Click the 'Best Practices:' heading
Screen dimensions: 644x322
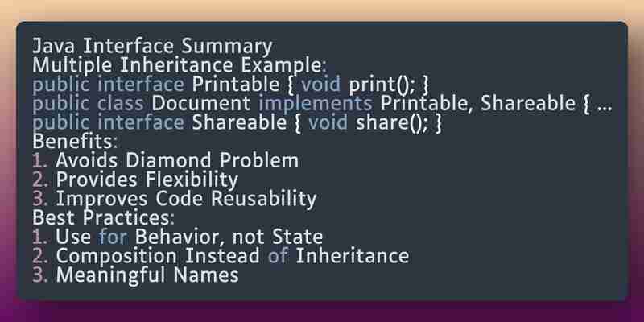(x=104, y=217)
